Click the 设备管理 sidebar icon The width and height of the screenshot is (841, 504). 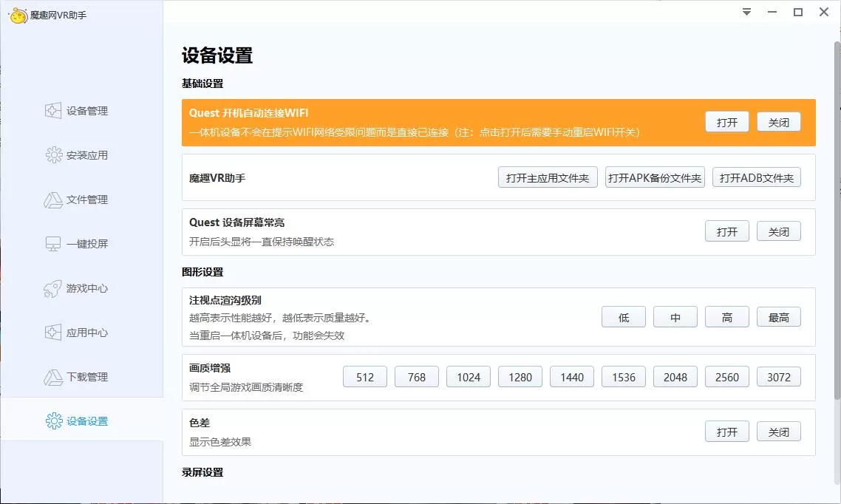click(53, 111)
